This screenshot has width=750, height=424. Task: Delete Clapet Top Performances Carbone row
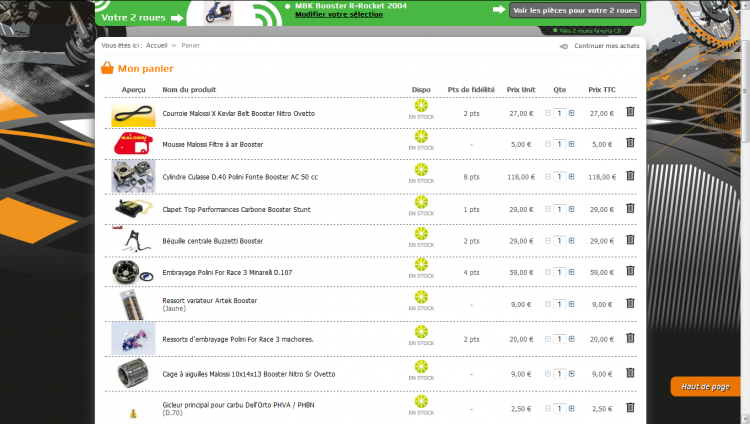[630, 208]
